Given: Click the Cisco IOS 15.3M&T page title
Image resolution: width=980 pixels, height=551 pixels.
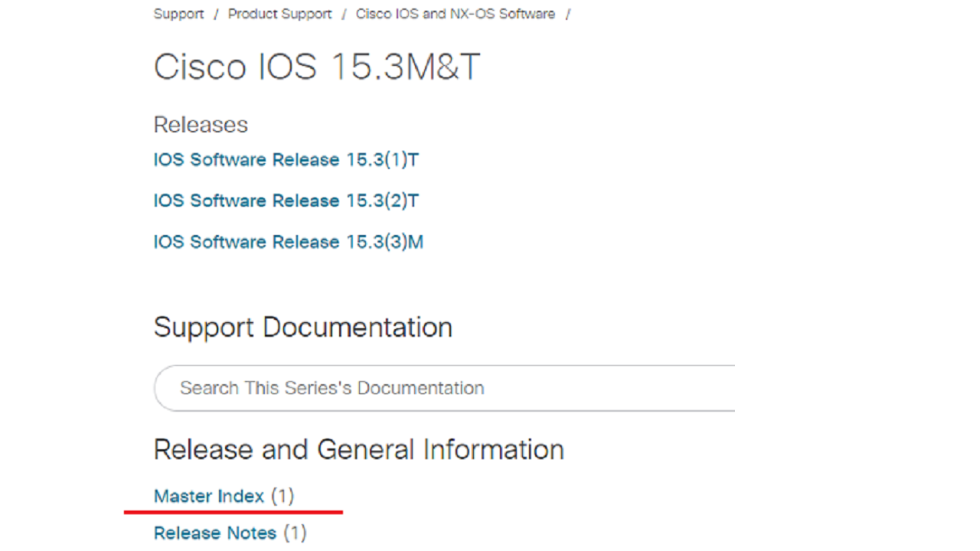Looking at the screenshot, I should click(317, 67).
